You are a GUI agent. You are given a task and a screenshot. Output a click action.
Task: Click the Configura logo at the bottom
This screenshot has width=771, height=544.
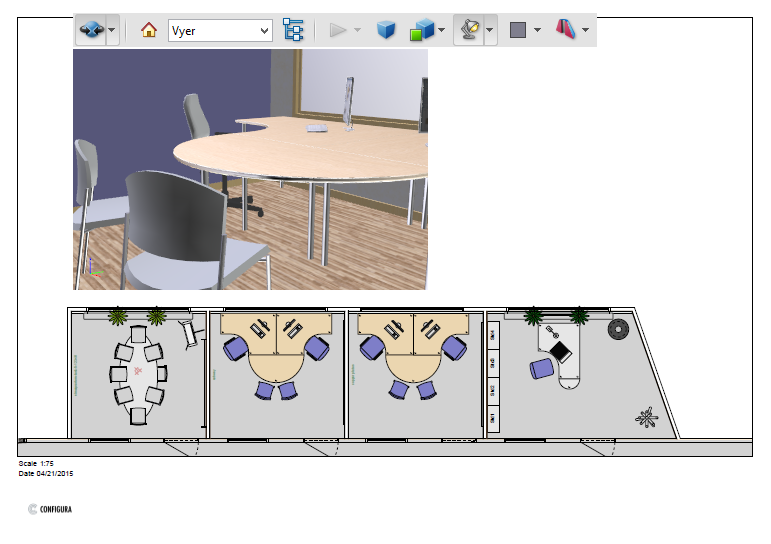click(50, 509)
